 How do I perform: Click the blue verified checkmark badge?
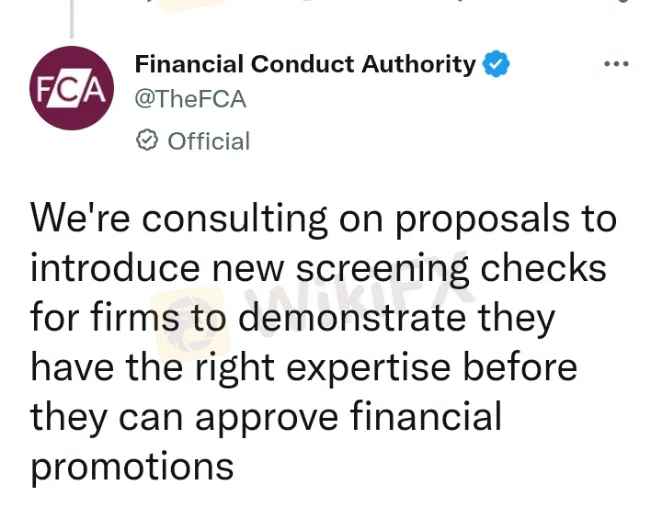(x=496, y=65)
